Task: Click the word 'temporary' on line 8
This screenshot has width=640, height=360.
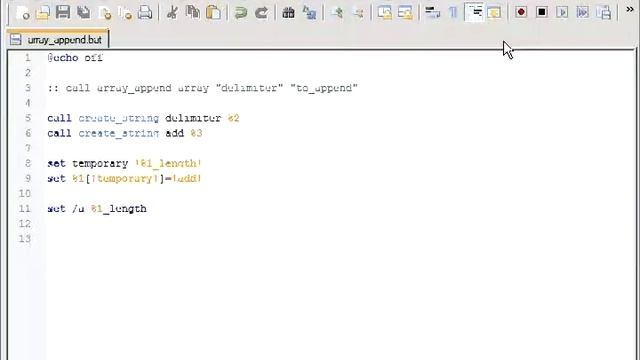Action: point(100,164)
